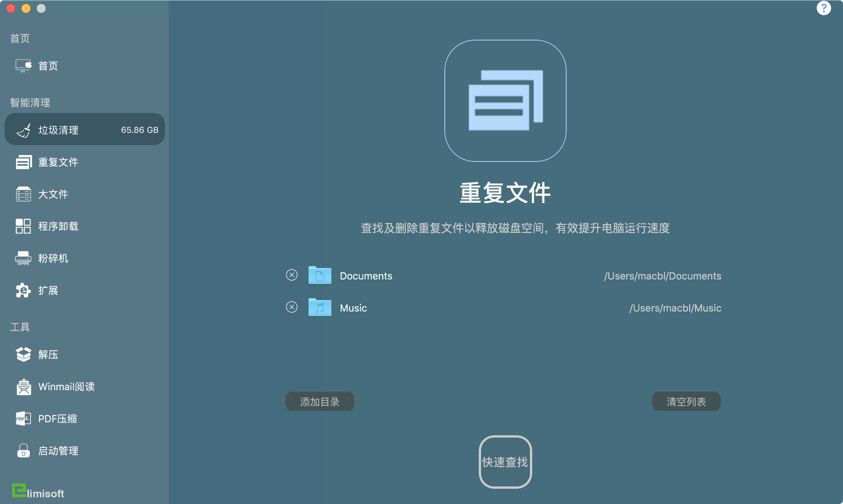Click the help question mark icon

(824, 8)
